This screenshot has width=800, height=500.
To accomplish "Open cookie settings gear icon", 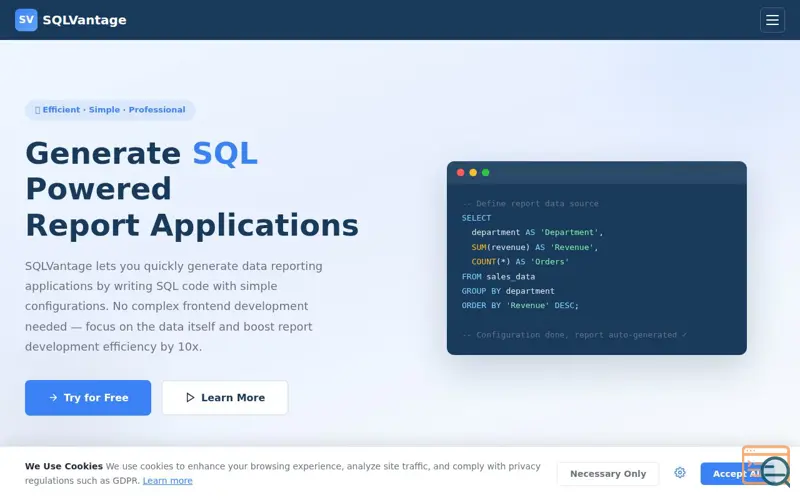I will point(680,473).
